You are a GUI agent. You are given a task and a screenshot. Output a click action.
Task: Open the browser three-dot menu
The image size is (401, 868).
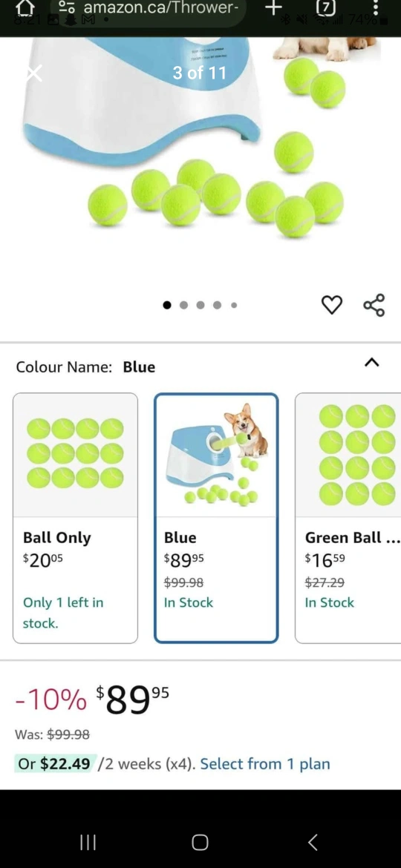point(376,7)
